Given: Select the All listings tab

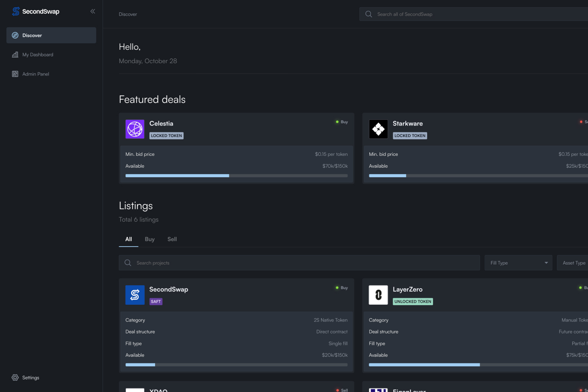Looking at the screenshot, I should (x=129, y=239).
